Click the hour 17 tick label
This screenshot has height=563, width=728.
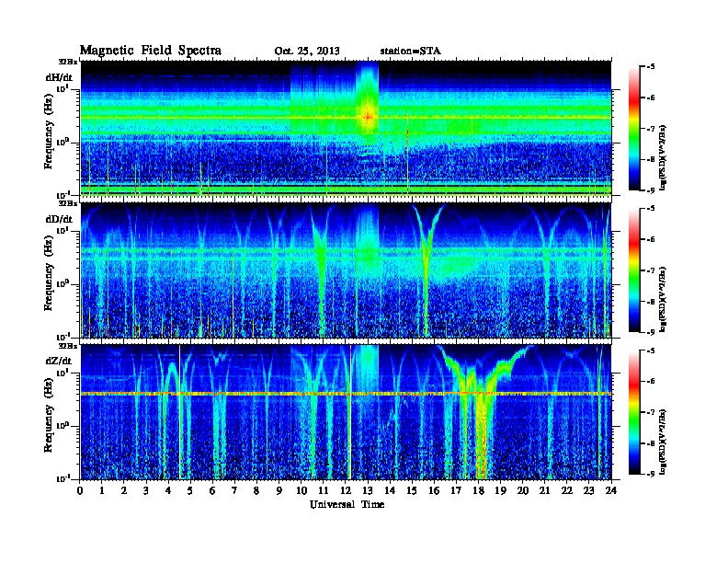[457, 490]
